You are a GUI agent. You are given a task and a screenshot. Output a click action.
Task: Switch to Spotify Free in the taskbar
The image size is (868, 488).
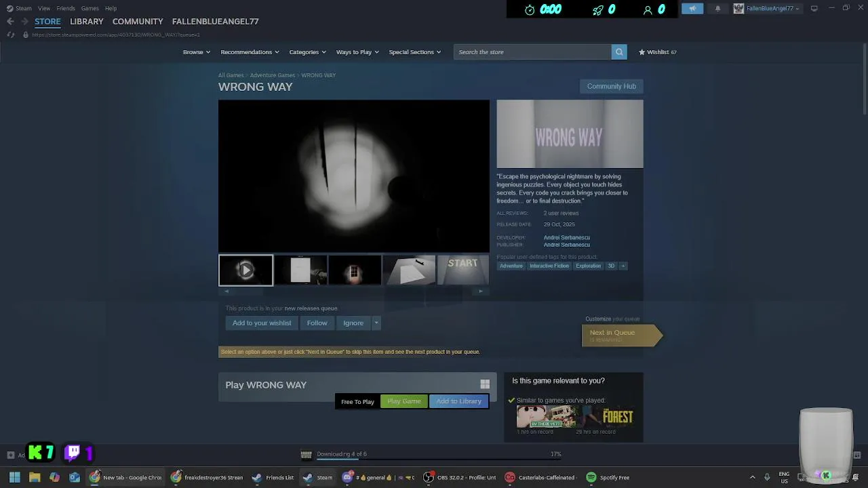[x=608, y=477]
